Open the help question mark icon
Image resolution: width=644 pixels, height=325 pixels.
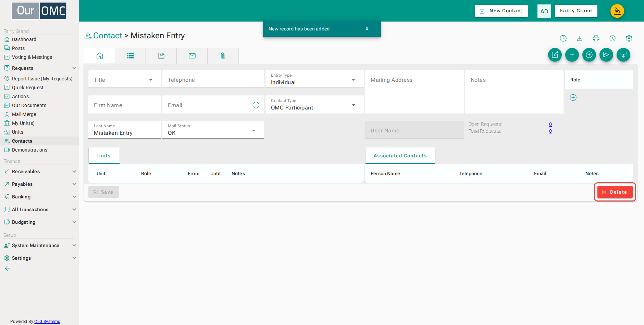(x=563, y=38)
